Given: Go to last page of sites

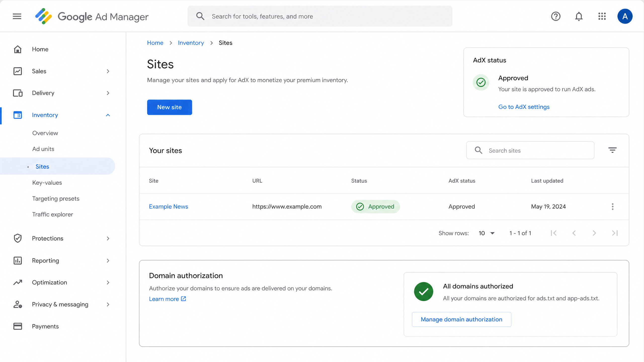Looking at the screenshot, I should (615, 233).
